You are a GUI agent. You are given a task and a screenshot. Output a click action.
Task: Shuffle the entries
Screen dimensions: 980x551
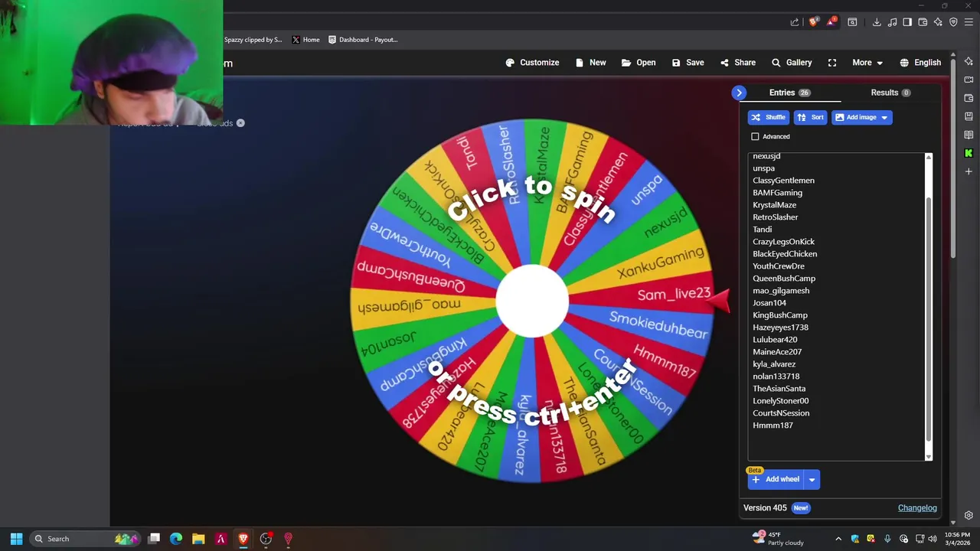click(768, 117)
